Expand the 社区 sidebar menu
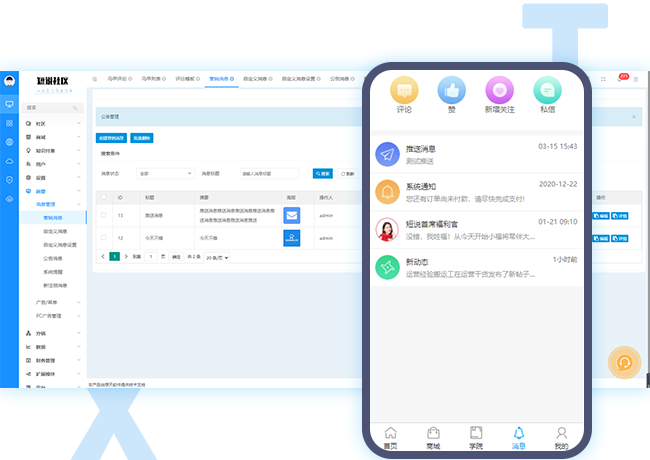 (x=53, y=123)
